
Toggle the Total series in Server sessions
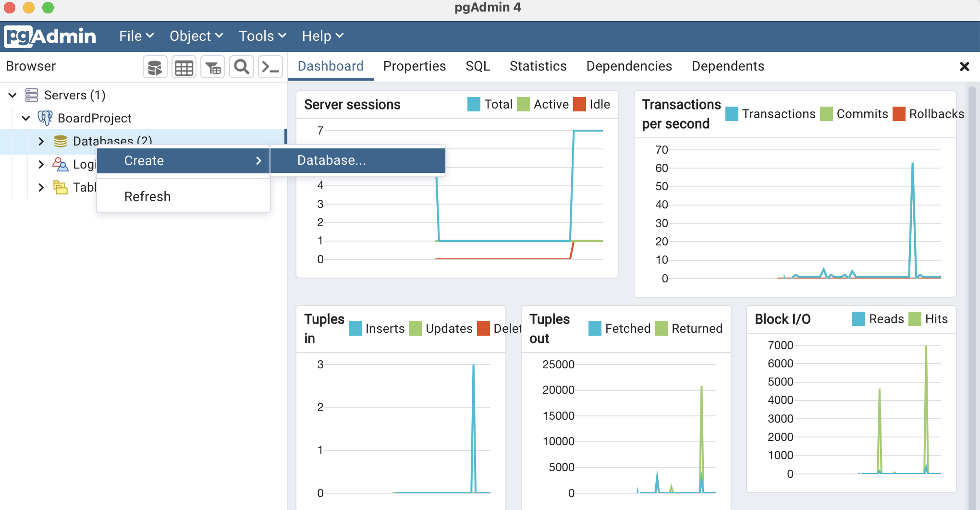coord(490,104)
